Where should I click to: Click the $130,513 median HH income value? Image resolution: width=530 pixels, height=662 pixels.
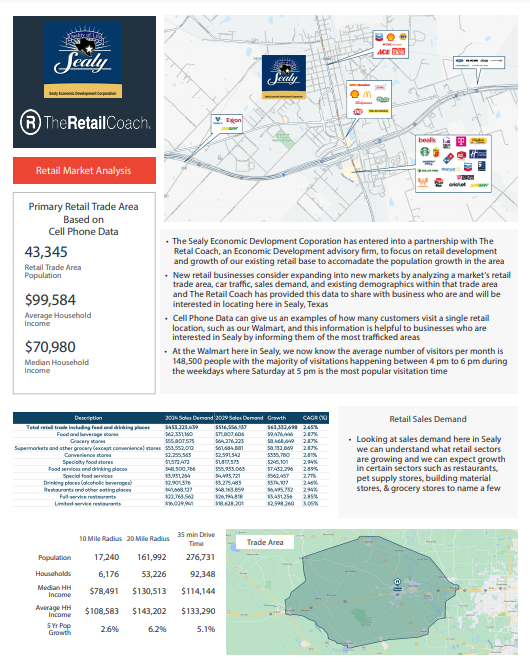pos(149,591)
